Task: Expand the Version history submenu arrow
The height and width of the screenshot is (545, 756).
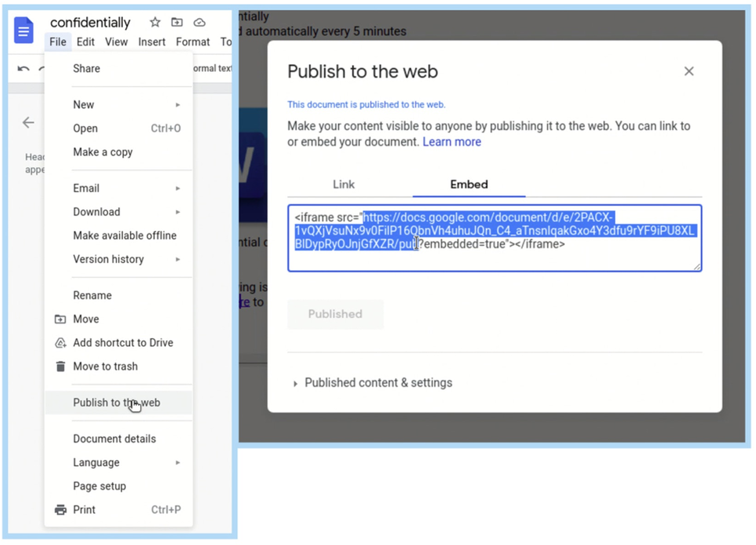Action: 178,259
